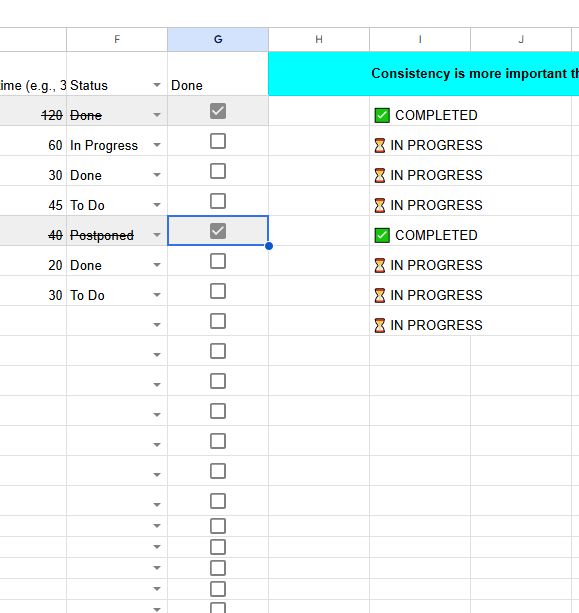Select the cell with value 60
579x613 pixels.
point(33,141)
